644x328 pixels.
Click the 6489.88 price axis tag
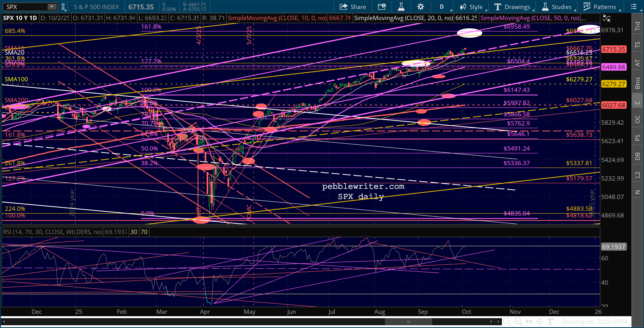tap(614, 67)
